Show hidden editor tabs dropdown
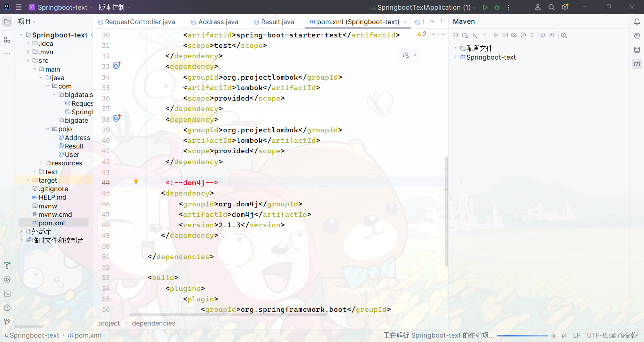644x342 pixels. point(432,22)
